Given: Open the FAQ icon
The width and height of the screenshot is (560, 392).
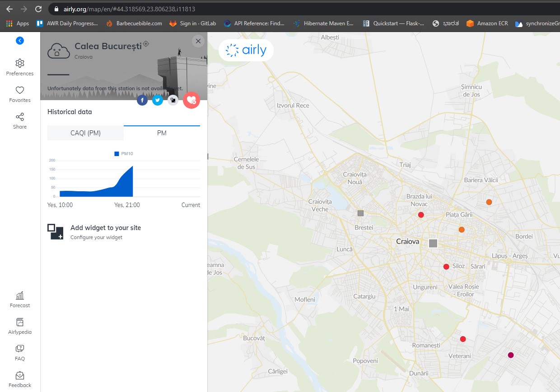Looking at the screenshot, I should coord(20,349).
